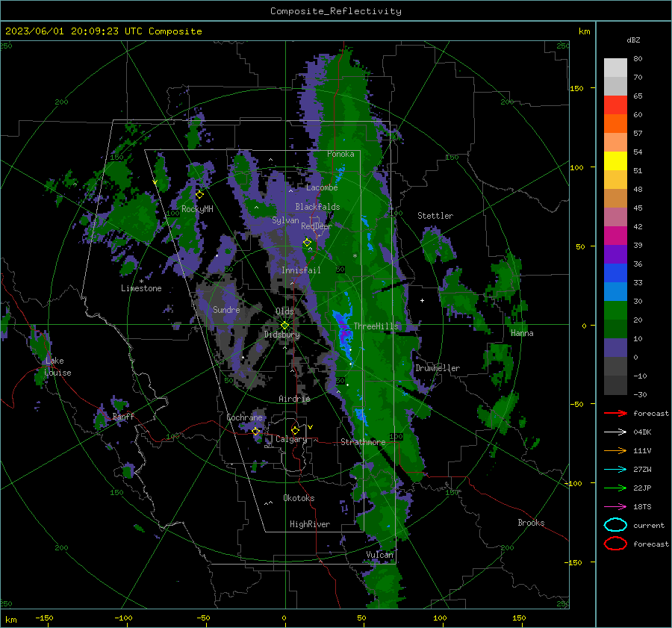672x628 pixels.
Task: Click the Blackfalds city label
Action: 317,207
